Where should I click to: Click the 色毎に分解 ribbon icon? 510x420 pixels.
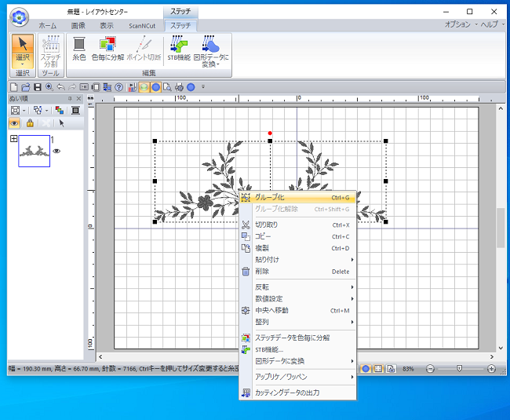click(107, 48)
